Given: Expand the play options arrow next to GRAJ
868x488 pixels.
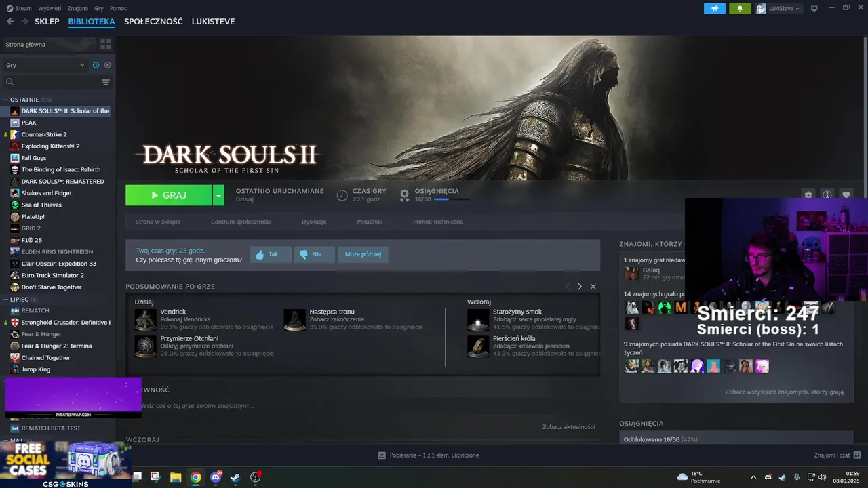Looking at the screenshot, I should (x=218, y=195).
